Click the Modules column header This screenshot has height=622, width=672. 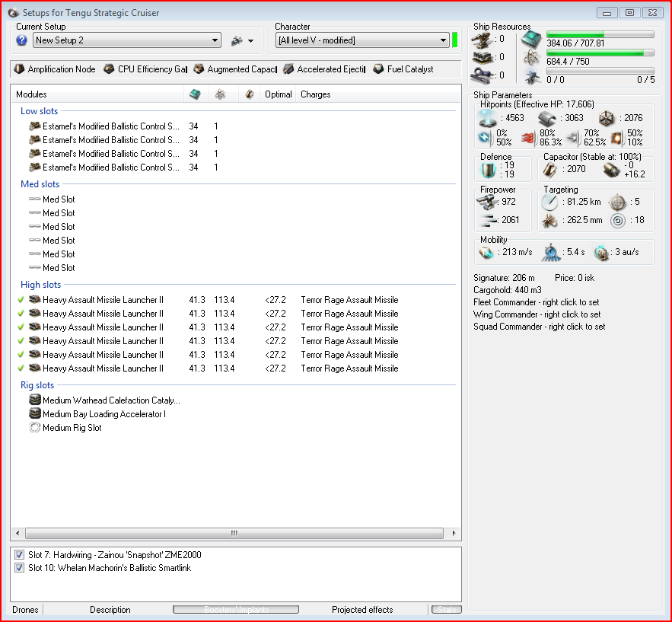point(97,94)
